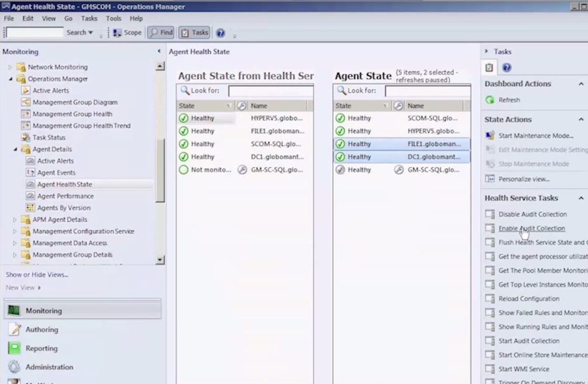
Task: Click the maintenance wrench icon of GM-SC-SQL in right table
Action: (x=399, y=170)
